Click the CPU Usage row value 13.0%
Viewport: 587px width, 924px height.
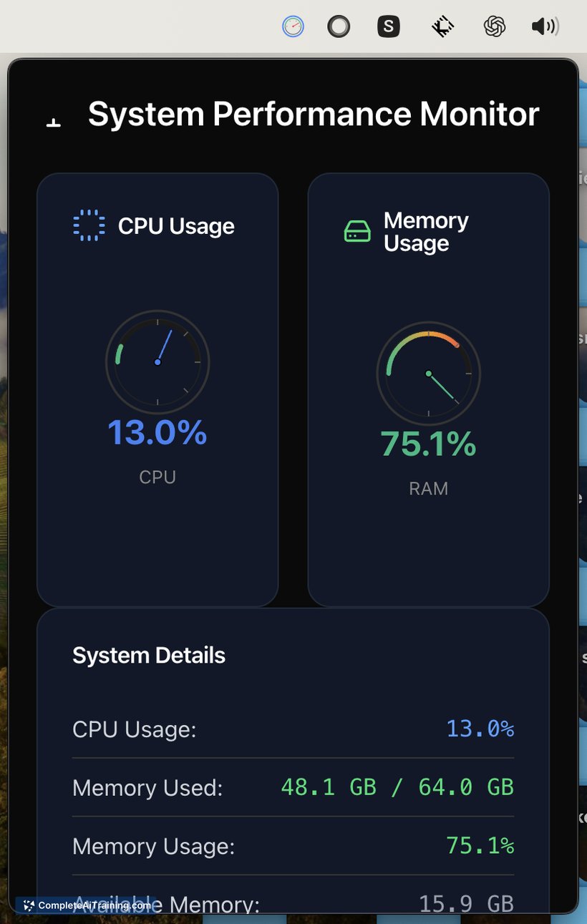(480, 729)
